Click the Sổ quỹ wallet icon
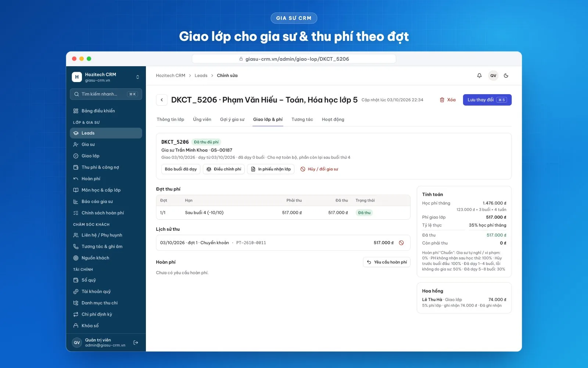This screenshot has height=368, width=588. point(76,280)
